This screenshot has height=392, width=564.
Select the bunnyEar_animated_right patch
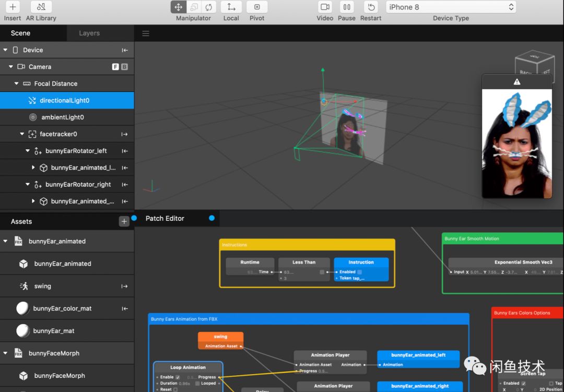(x=420, y=386)
